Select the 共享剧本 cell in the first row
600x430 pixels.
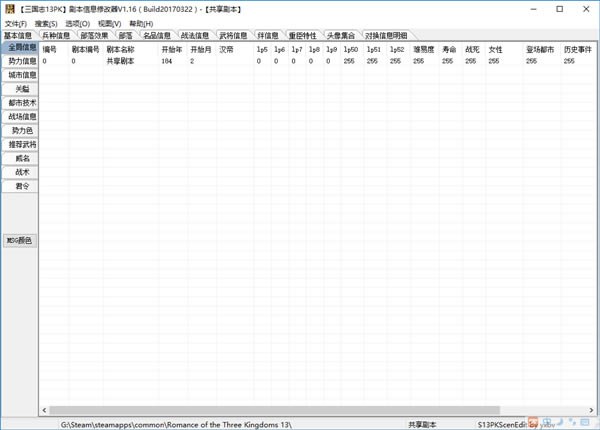[120, 61]
